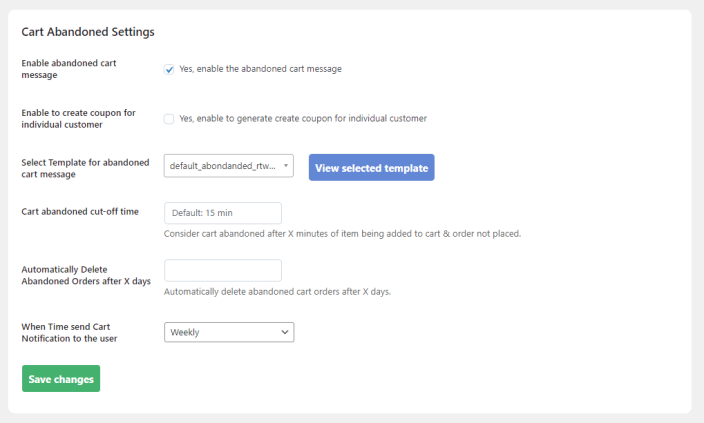Click 'Select Template for abandoned cart message' label

(85, 168)
